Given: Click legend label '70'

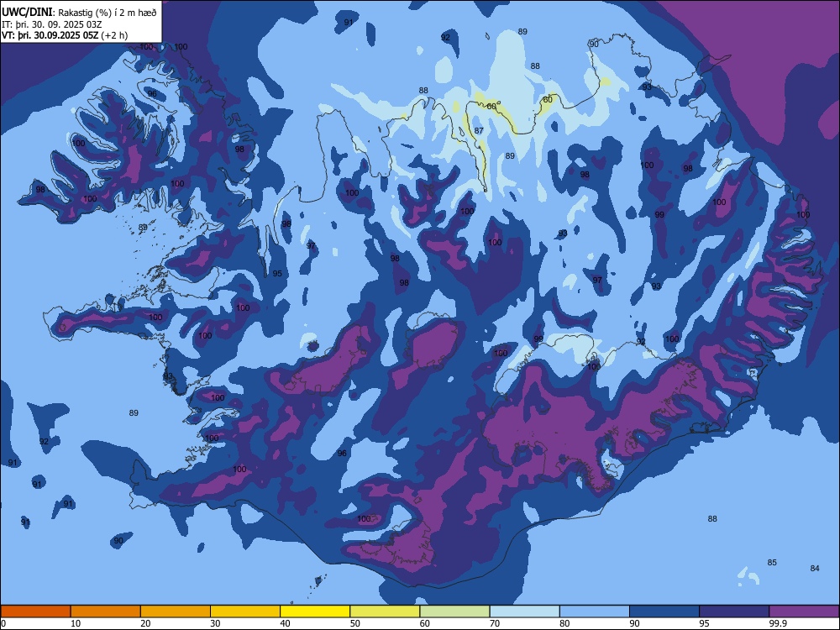Looking at the screenshot, I should coord(495,623).
